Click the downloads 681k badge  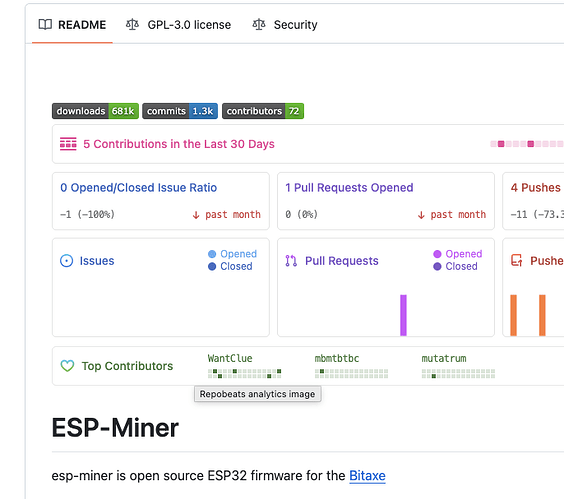tap(95, 111)
